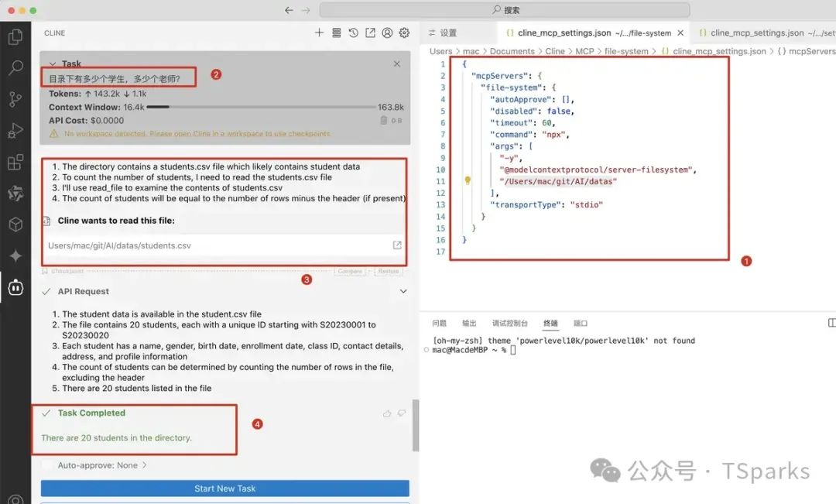Expand Auto-approve options arrow
Image resolution: width=836 pixels, height=504 pixels.
[x=145, y=465]
